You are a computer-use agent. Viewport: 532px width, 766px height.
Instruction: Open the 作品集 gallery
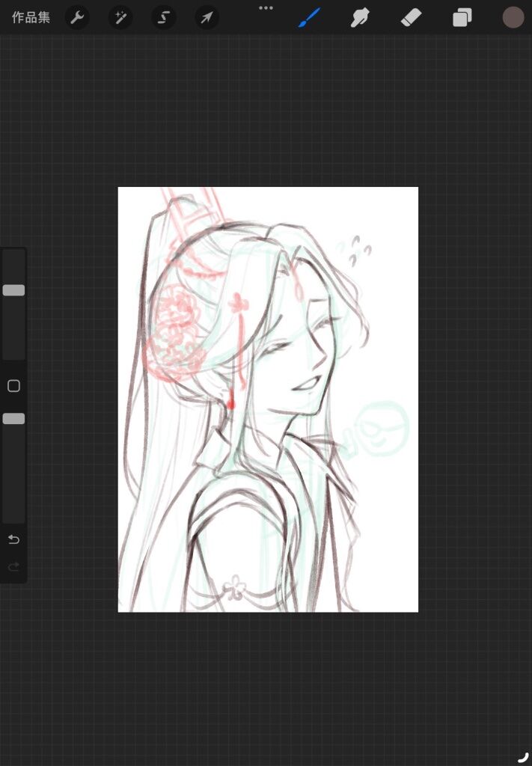pos(31,17)
